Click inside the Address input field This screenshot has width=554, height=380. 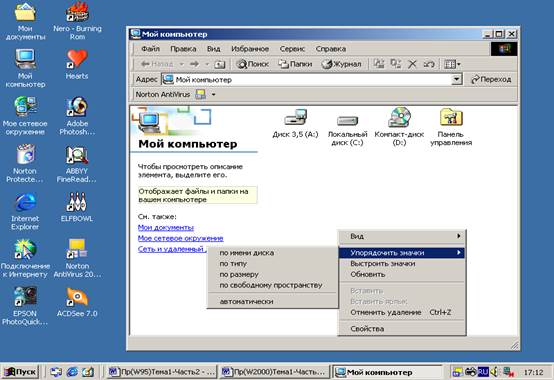point(306,79)
